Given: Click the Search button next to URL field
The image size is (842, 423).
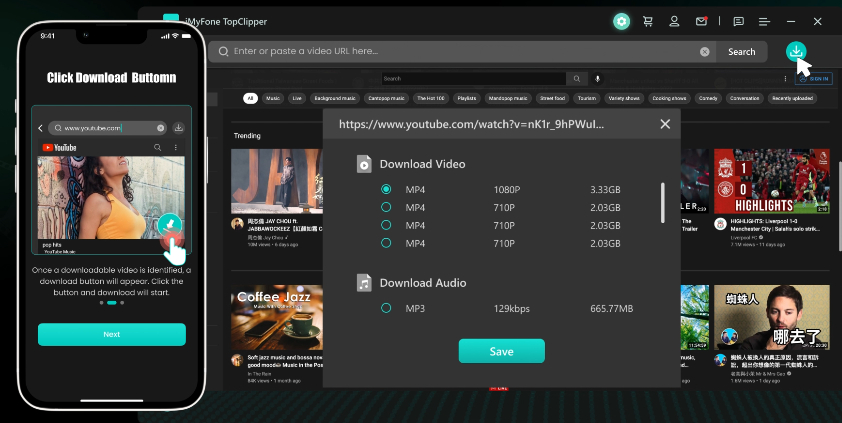Looking at the screenshot, I should (742, 52).
